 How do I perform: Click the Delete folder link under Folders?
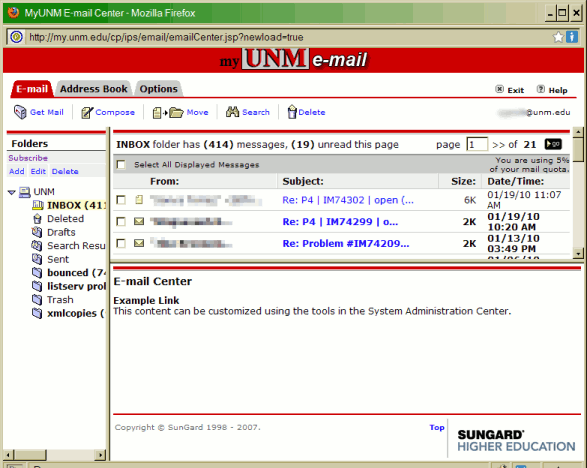65,171
